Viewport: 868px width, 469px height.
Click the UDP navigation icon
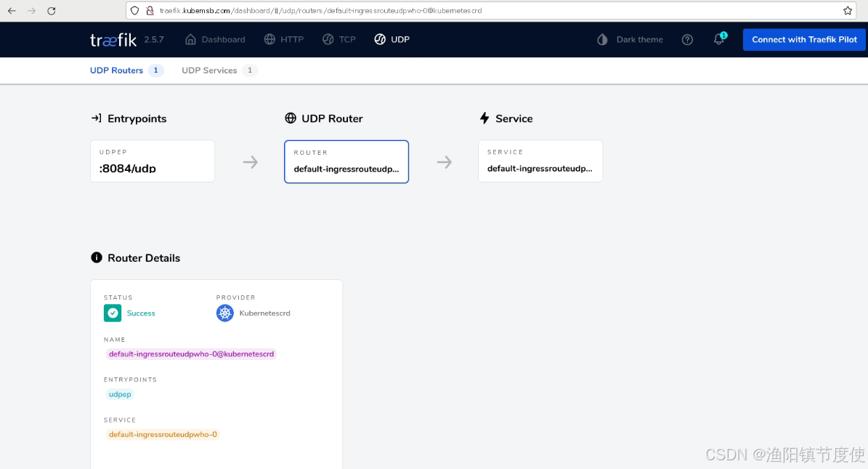point(380,39)
